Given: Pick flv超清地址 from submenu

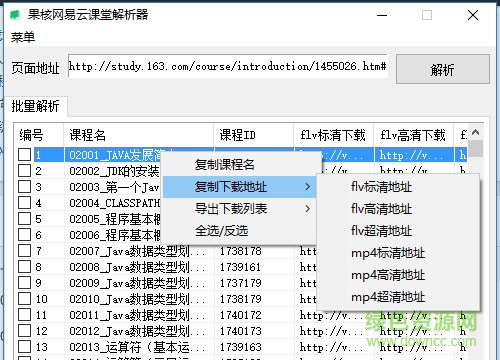Looking at the screenshot, I should pyautogui.click(x=381, y=231).
